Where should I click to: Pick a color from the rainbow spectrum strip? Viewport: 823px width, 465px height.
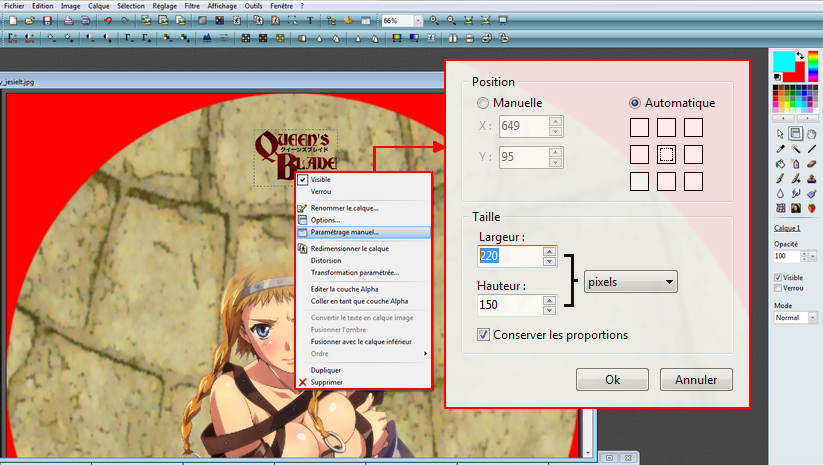813,67
